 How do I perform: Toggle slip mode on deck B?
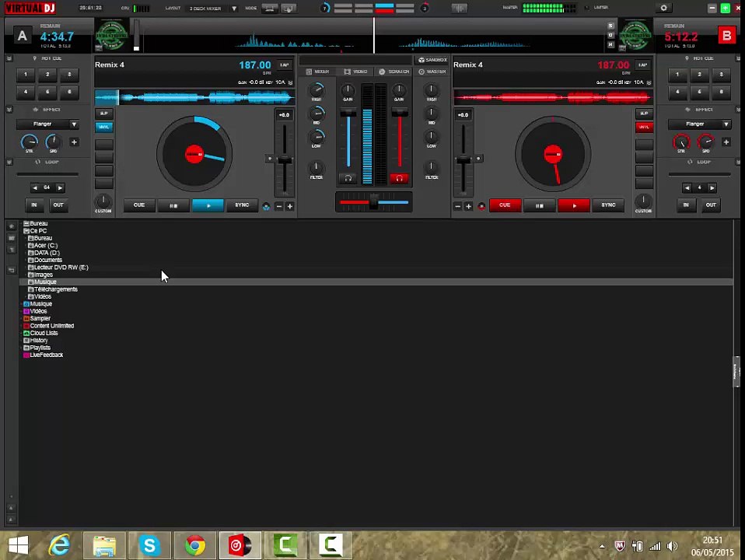point(644,114)
